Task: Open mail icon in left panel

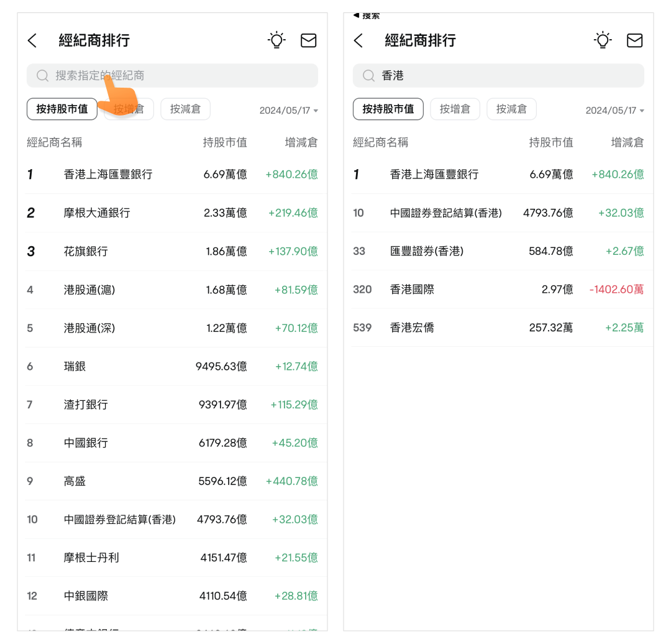Action: [x=309, y=40]
